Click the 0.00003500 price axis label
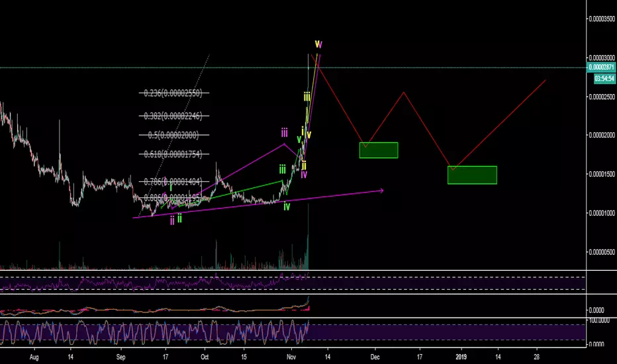Image resolution: width=617 pixels, height=364 pixels. point(602,19)
